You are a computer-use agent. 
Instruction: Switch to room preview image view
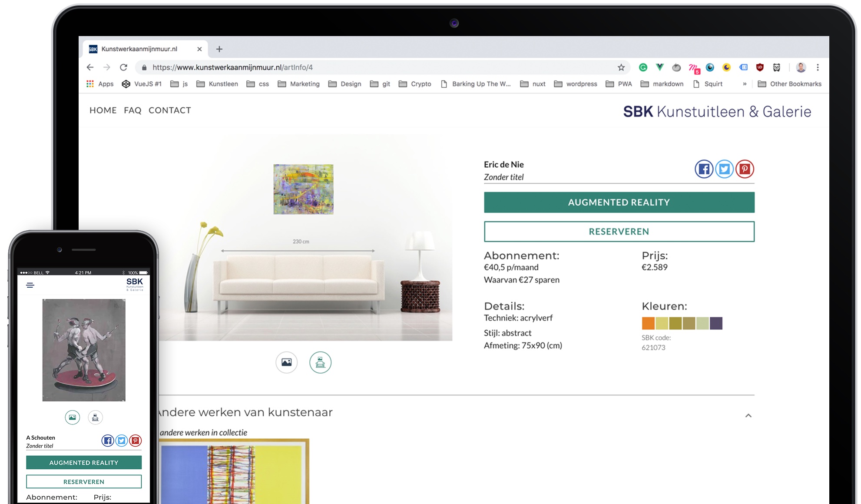click(x=320, y=361)
